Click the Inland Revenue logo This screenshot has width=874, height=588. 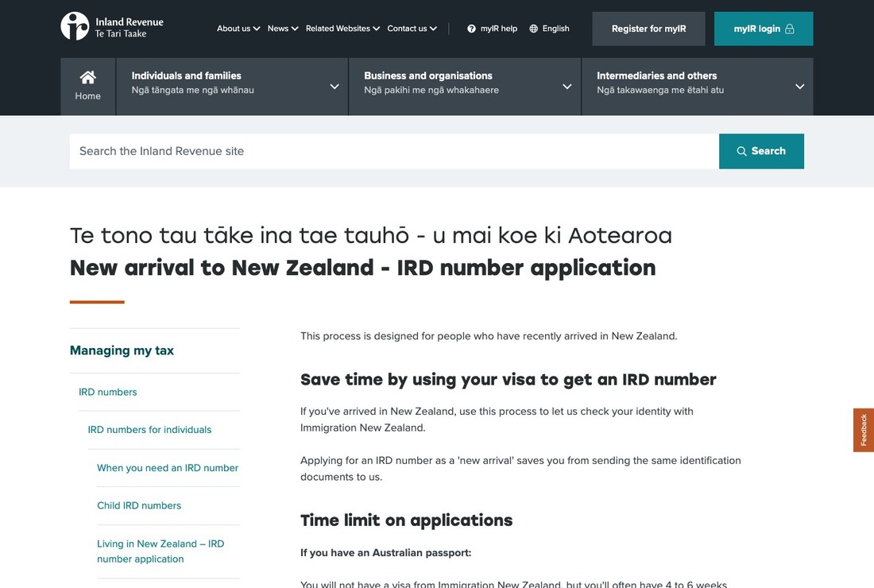pos(112,27)
